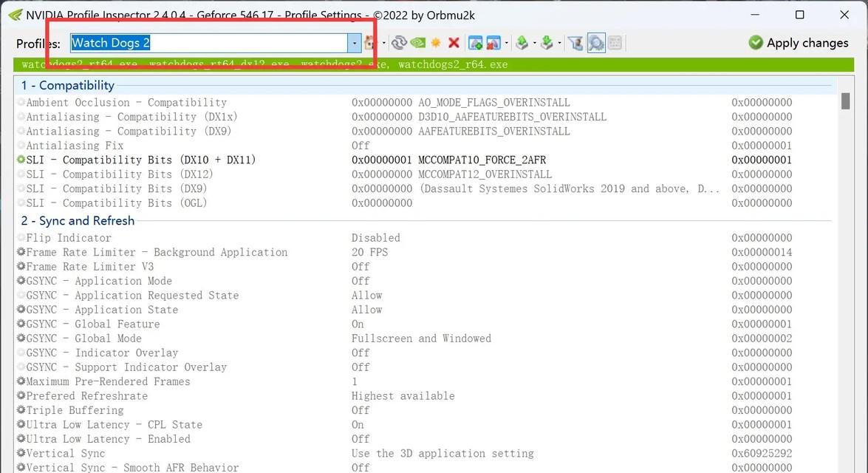Toggle the user-modified profiles filter icon

click(575, 43)
